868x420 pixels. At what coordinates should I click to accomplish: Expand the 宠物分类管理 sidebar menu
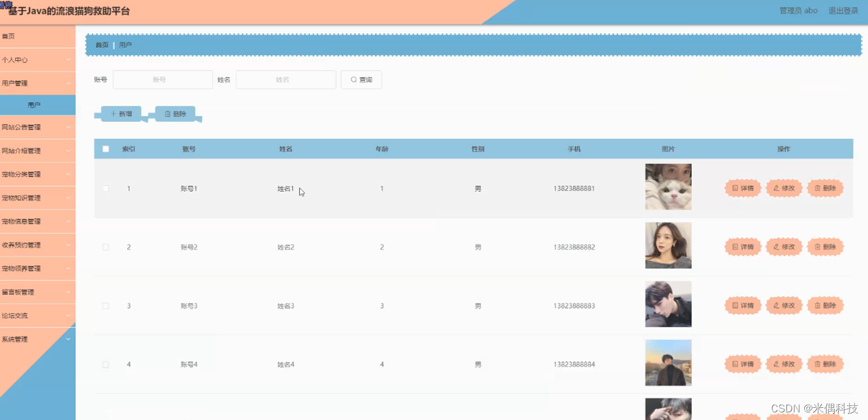(x=38, y=175)
